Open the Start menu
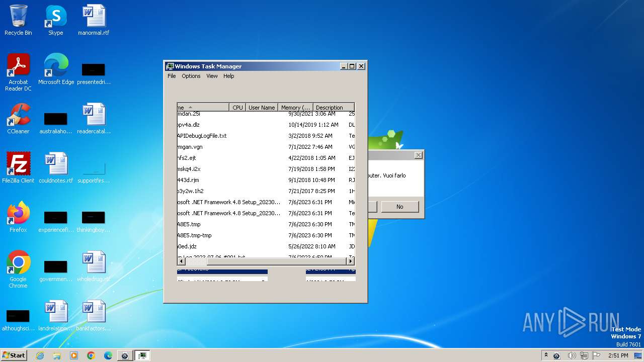644x362 pixels. click(14, 355)
